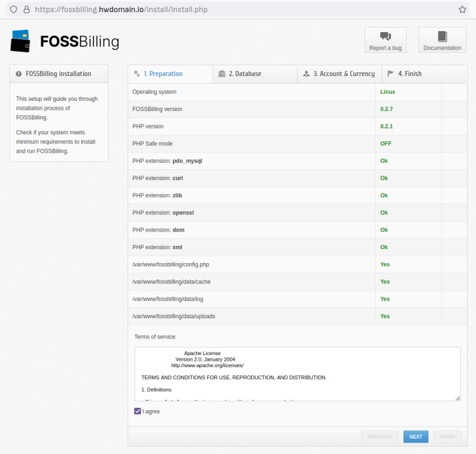This screenshot has height=454, width=476.
Task: Click the Documentation book icon
Action: coord(442,36)
